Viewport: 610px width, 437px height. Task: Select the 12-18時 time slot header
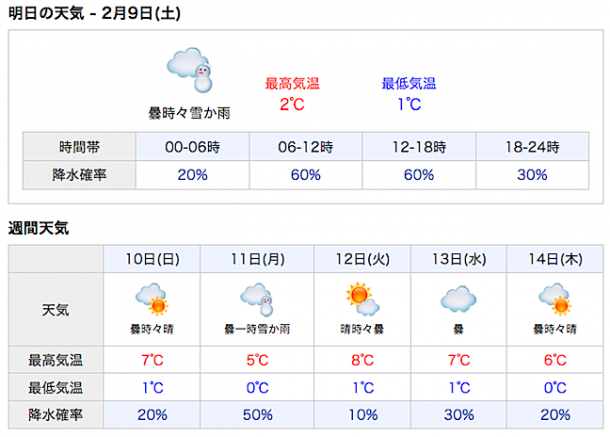coord(419,147)
